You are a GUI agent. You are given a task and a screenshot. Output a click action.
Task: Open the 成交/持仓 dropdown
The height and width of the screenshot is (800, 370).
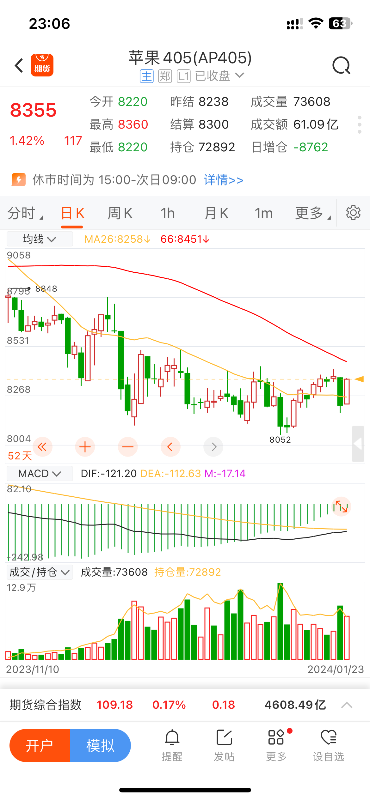(40, 572)
